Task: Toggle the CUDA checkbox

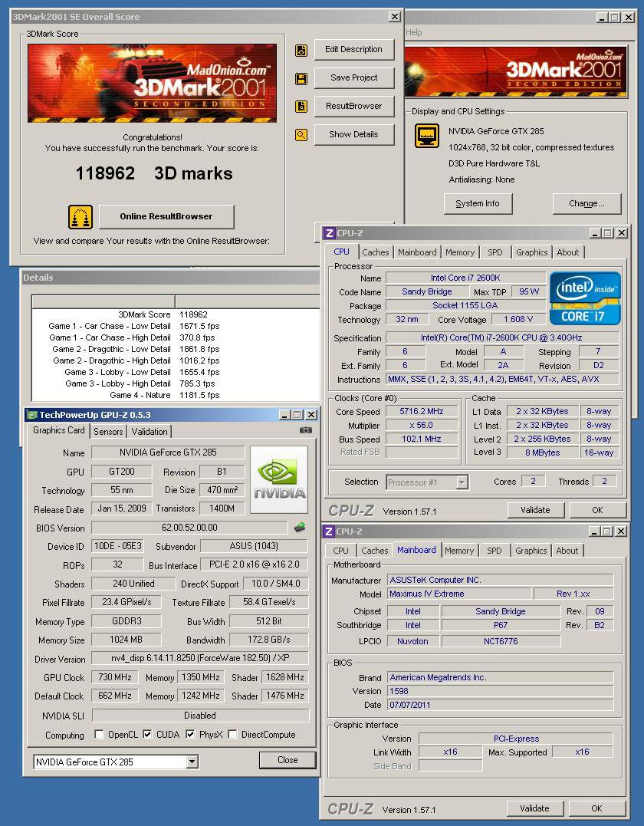Action: click(147, 734)
